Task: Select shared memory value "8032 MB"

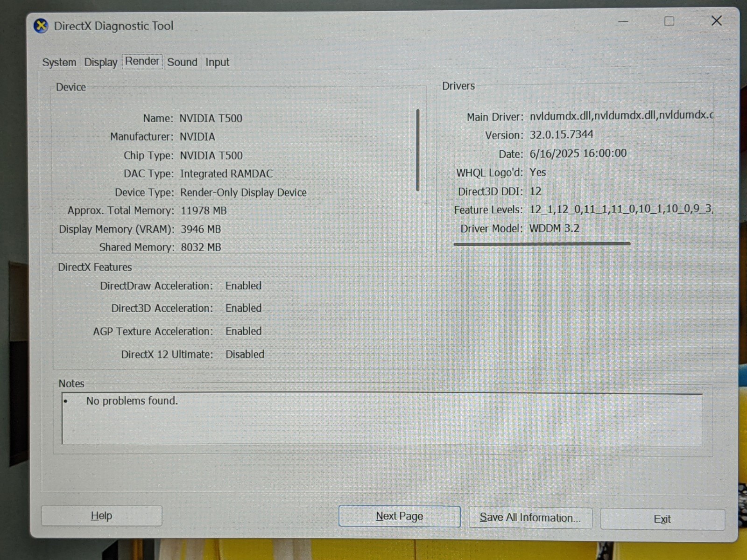Action: coord(201,247)
